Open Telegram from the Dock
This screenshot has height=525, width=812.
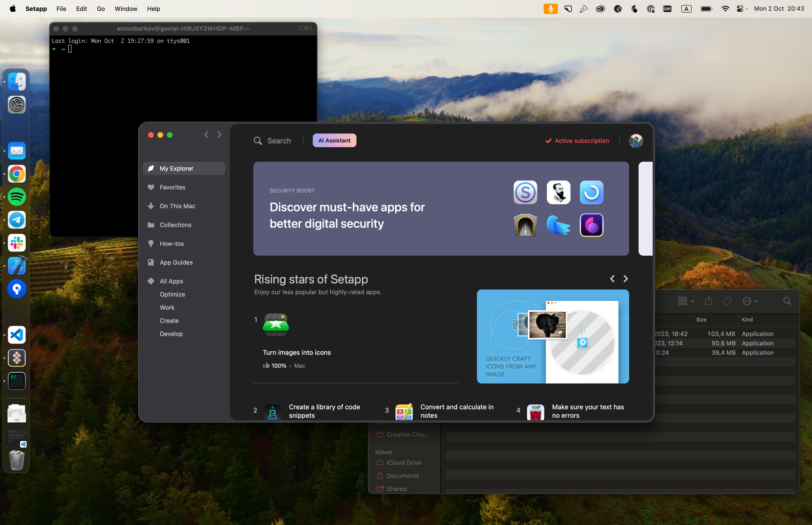[16, 220]
